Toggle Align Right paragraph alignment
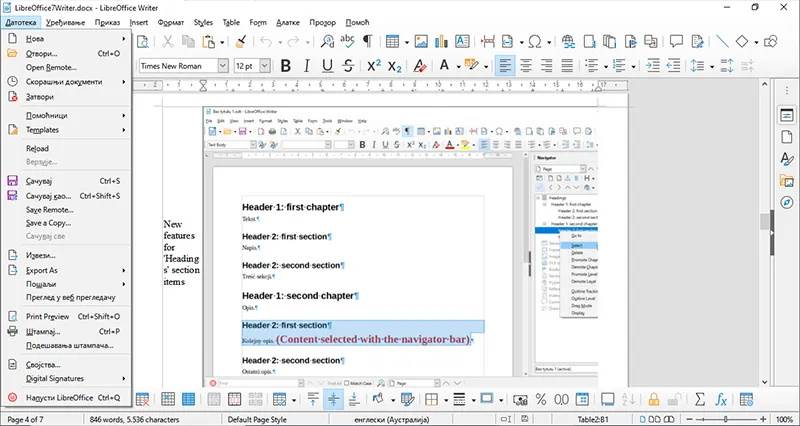This screenshot has height=426, width=800. pyautogui.click(x=546, y=66)
